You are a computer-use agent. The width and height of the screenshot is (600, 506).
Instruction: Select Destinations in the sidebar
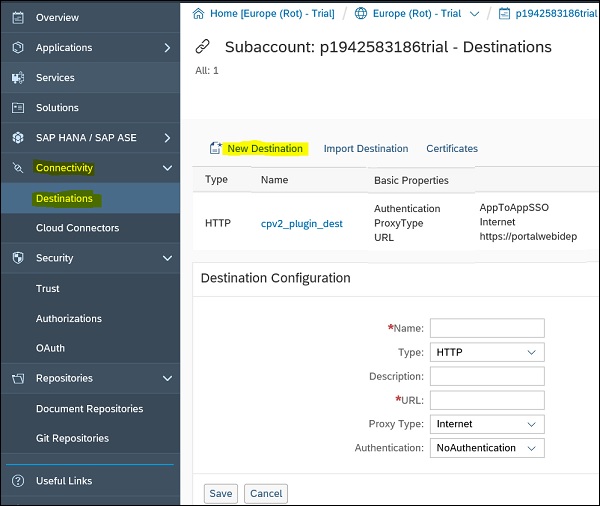pyautogui.click(x=64, y=198)
